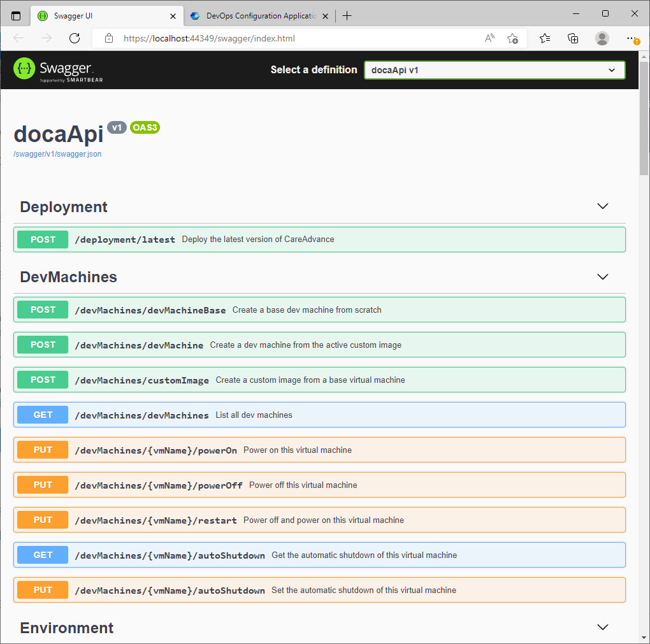Viewport: 650px width, 644px height.
Task: Click the browser profile avatar icon
Action: click(602, 38)
